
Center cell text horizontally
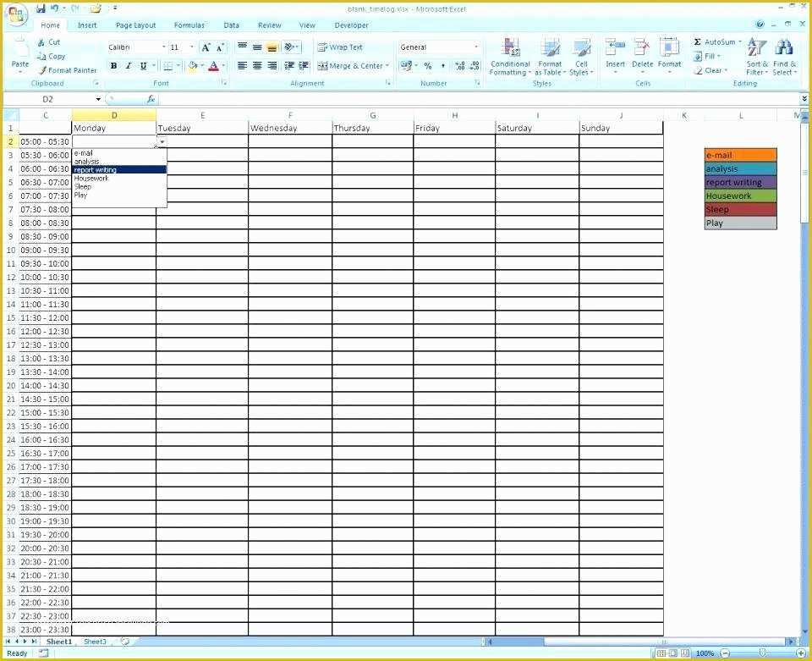257,66
